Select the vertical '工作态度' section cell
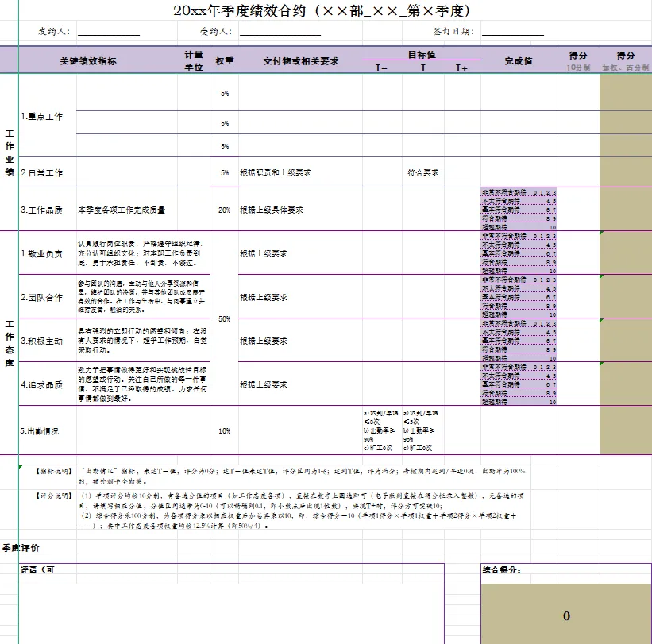This screenshot has height=644, width=652. (x=10, y=343)
